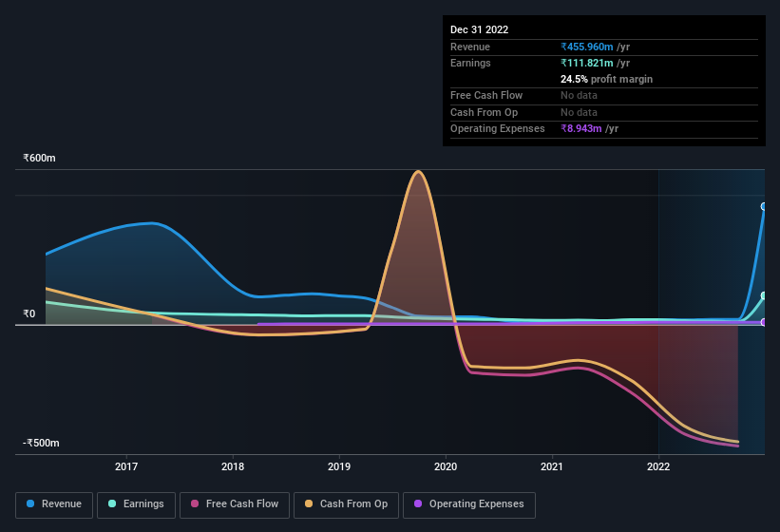
Task: Click the Operating Expenses endpoint marker
Action: point(764,322)
